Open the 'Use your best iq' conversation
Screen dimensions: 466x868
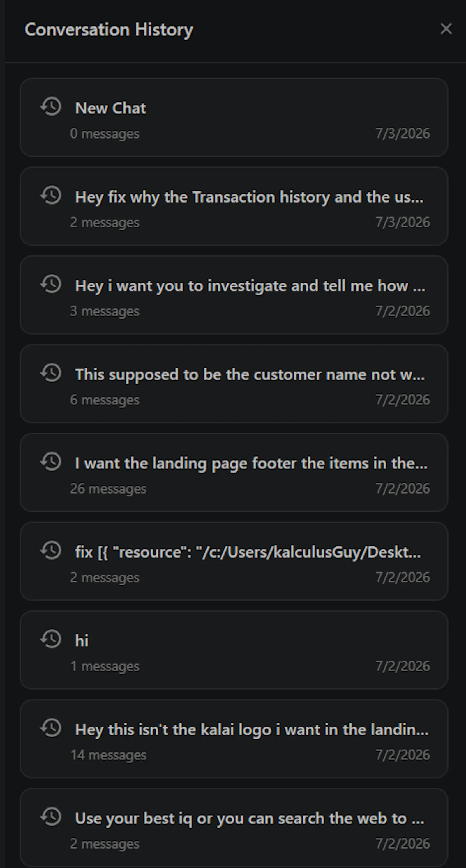point(234,828)
